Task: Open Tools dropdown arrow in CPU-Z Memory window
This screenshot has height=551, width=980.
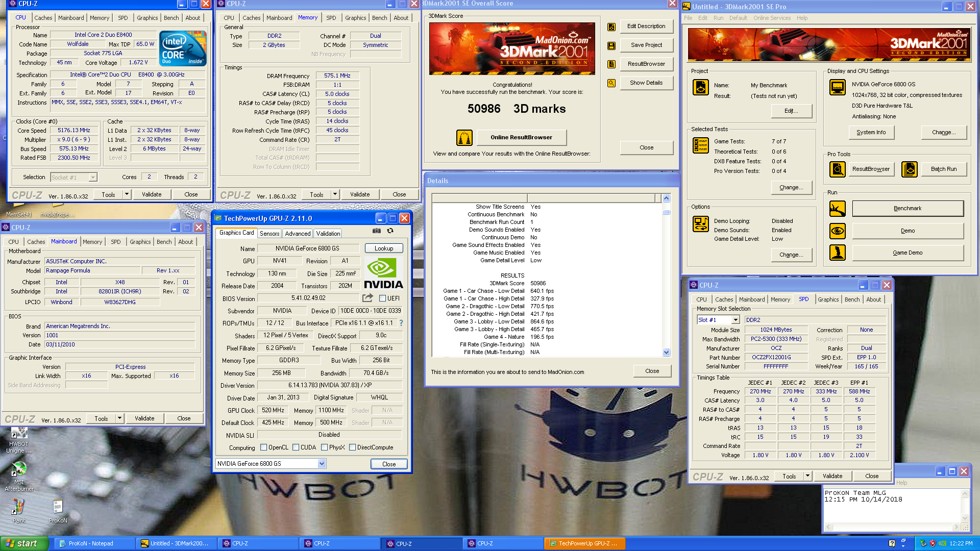Action: pyautogui.click(x=335, y=194)
